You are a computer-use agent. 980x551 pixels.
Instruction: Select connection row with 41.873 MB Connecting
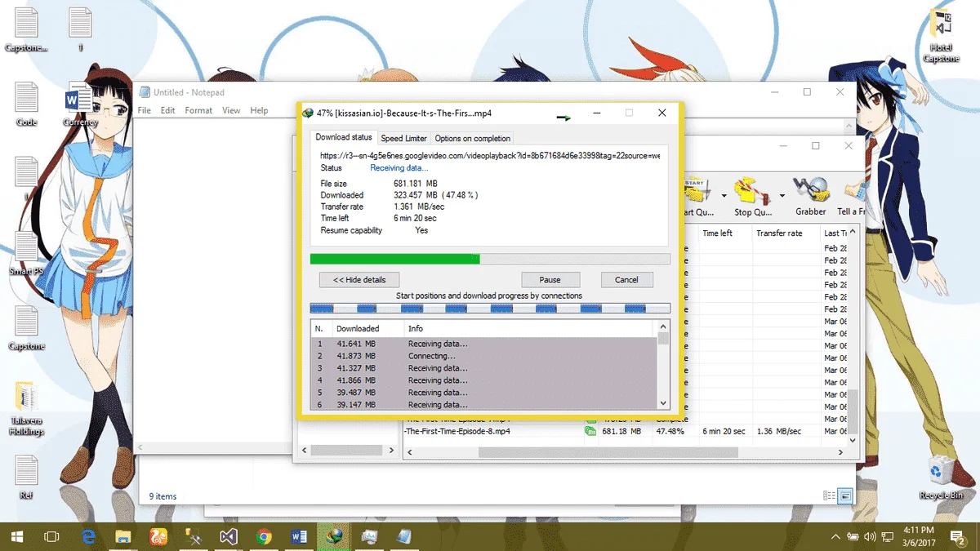pos(484,356)
